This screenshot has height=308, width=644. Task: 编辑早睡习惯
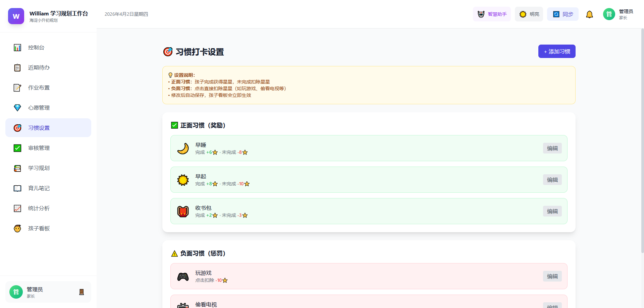pyautogui.click(x=552, y=148)
